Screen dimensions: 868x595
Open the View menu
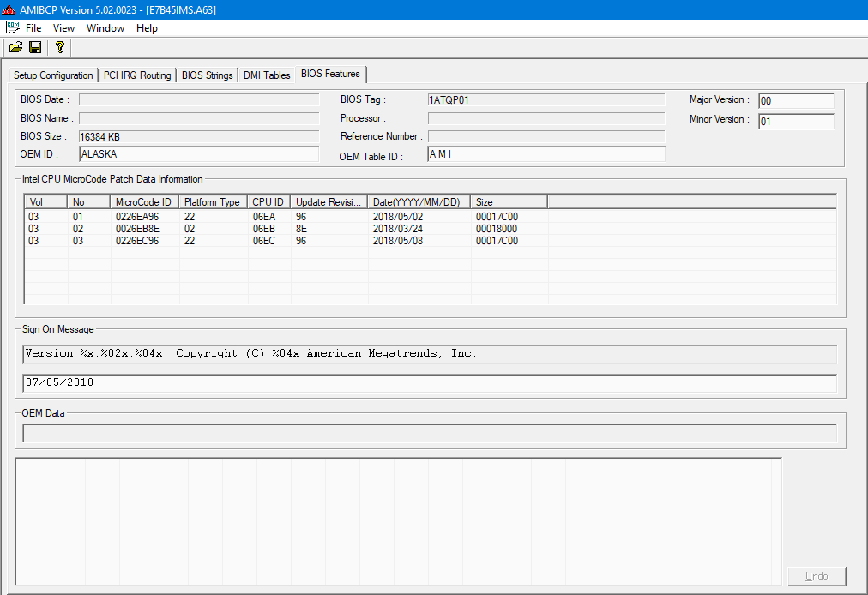tap(63, 28)
